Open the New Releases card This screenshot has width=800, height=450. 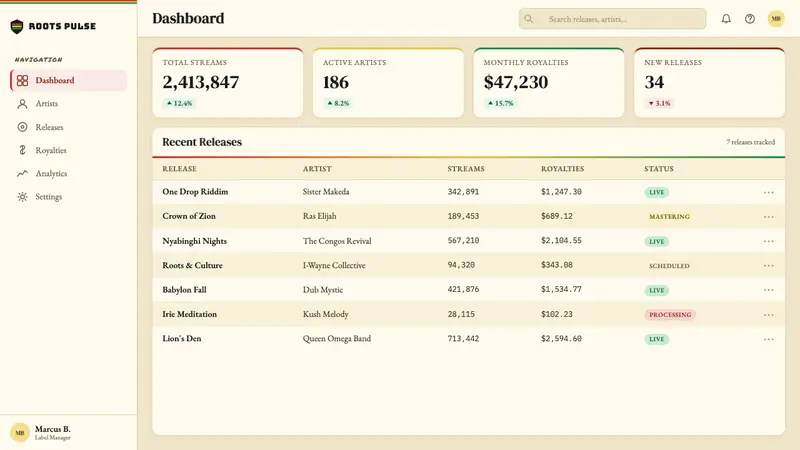(x=709, y=83)
